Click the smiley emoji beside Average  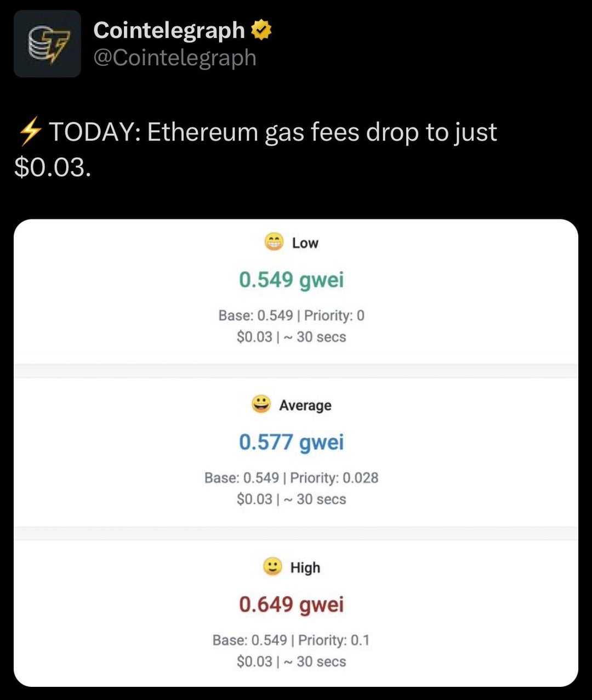(x=261, y=404)
